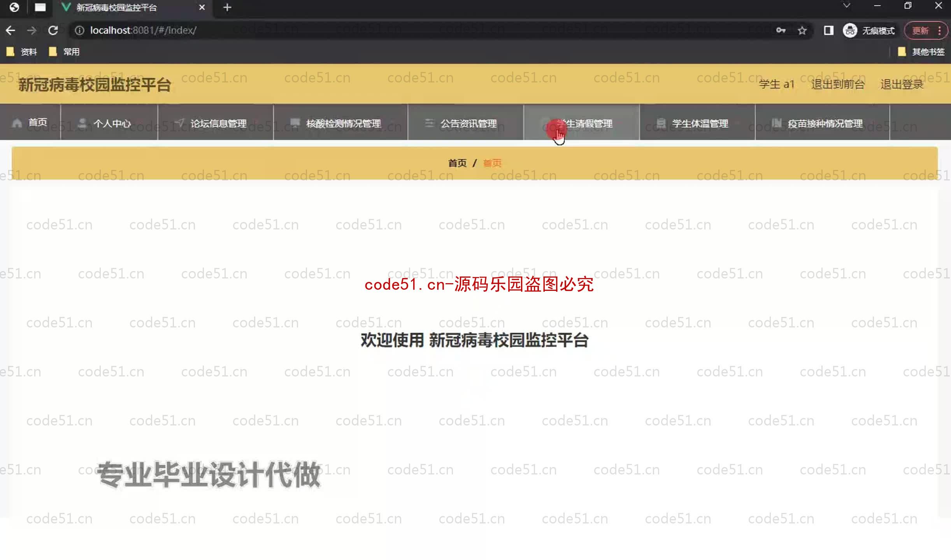Reload the page with refresh icon
The width and height of the screenshot is (951, 560).
(53, 30)
